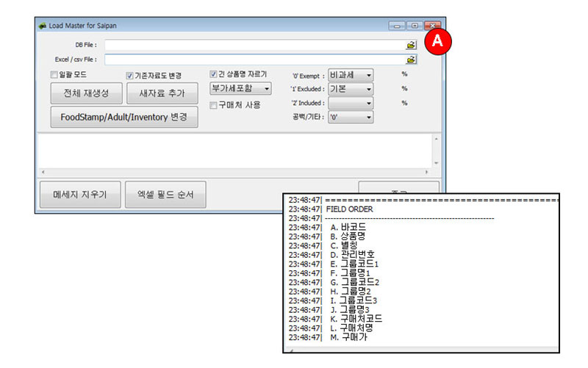Click the Load Master app icon in title bar

[43, 26]
